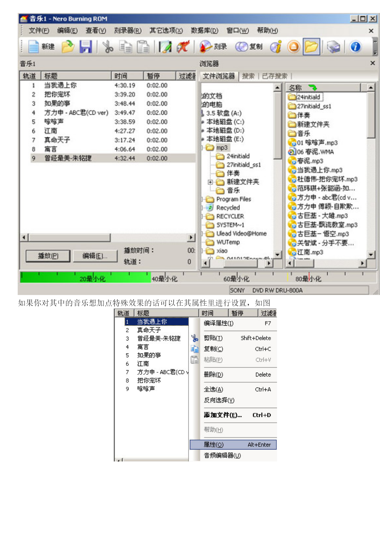Viewport: 392px width, 554px height.
Task: Click the Copy documents toolbar icon
Action: tap(126, 47)
